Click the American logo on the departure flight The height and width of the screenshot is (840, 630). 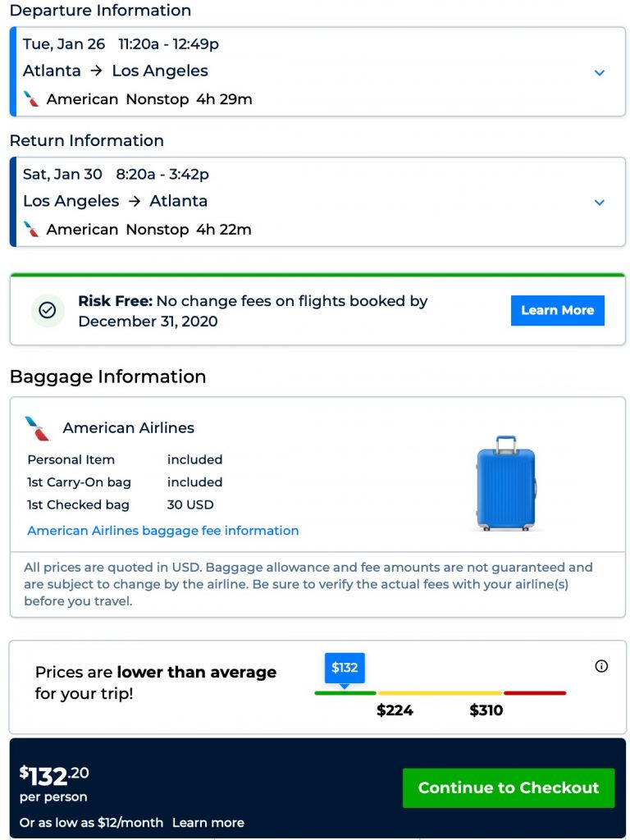(32, 99)
